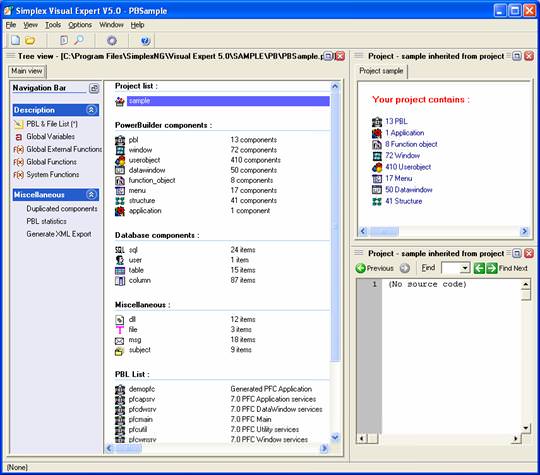
Task: Click the user icon in Database components
Action: click(120, 260)
